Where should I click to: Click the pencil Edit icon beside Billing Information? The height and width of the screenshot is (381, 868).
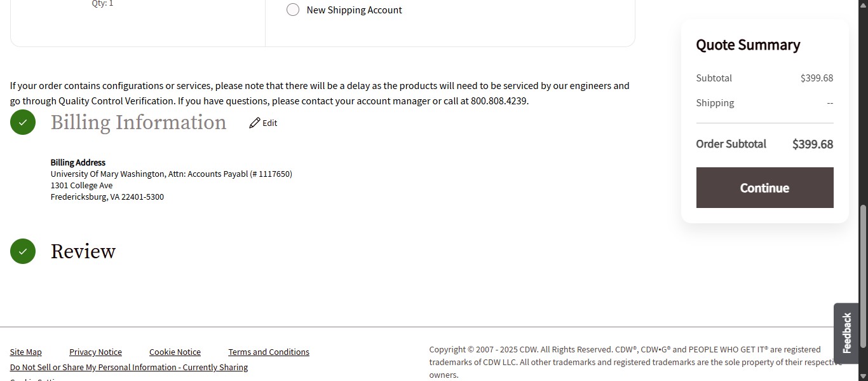255,122
